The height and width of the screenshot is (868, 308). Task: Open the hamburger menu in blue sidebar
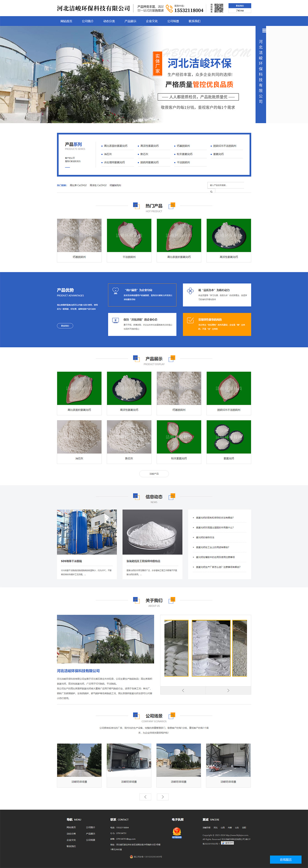click(x=264, y=30)
